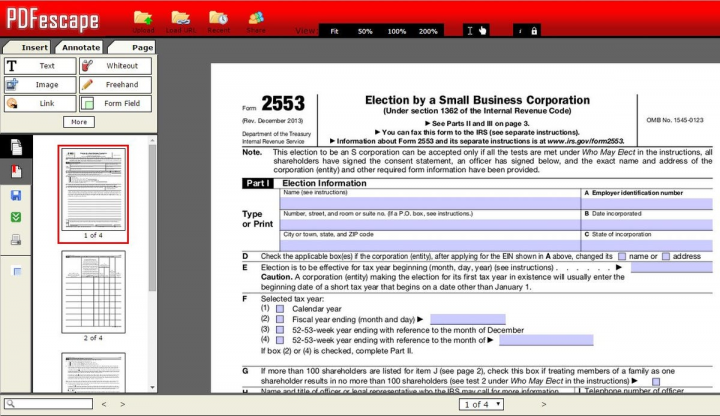Screen dimensions: 720x416
Task: Check 52-53-week year December checkbox
Action: click(280, 330)
